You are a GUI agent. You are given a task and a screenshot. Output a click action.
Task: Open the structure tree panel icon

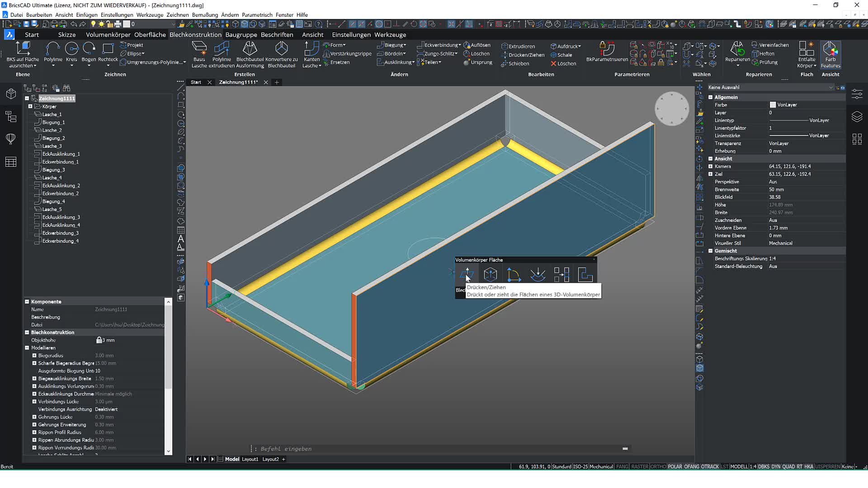tap(11, 117)
